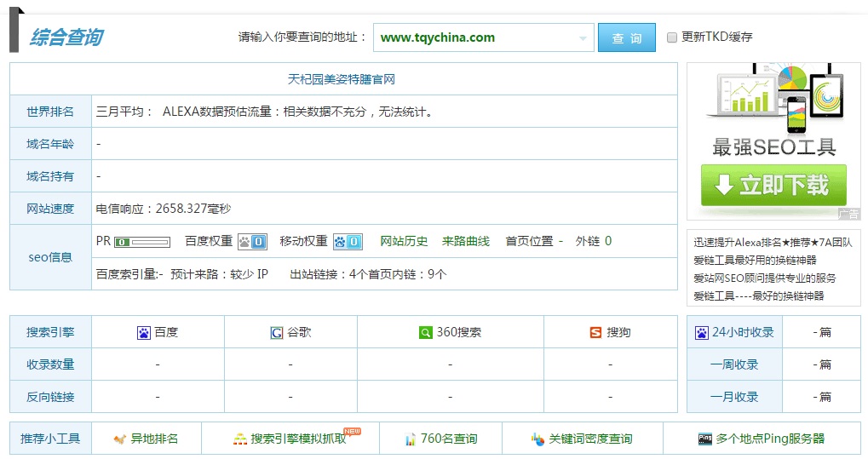Click the Google icon in search engine row
The height and width of the screenshot is (459, 868).
(277, 333)
